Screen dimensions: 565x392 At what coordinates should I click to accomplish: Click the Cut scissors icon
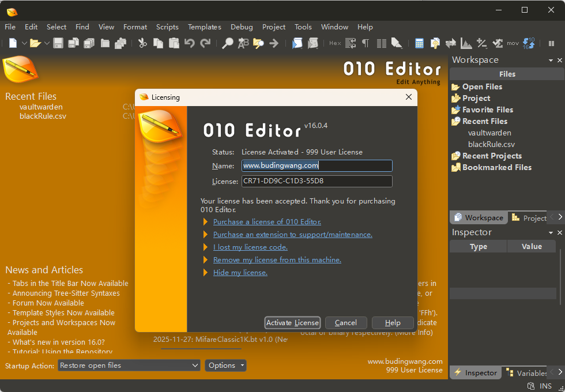143,43
